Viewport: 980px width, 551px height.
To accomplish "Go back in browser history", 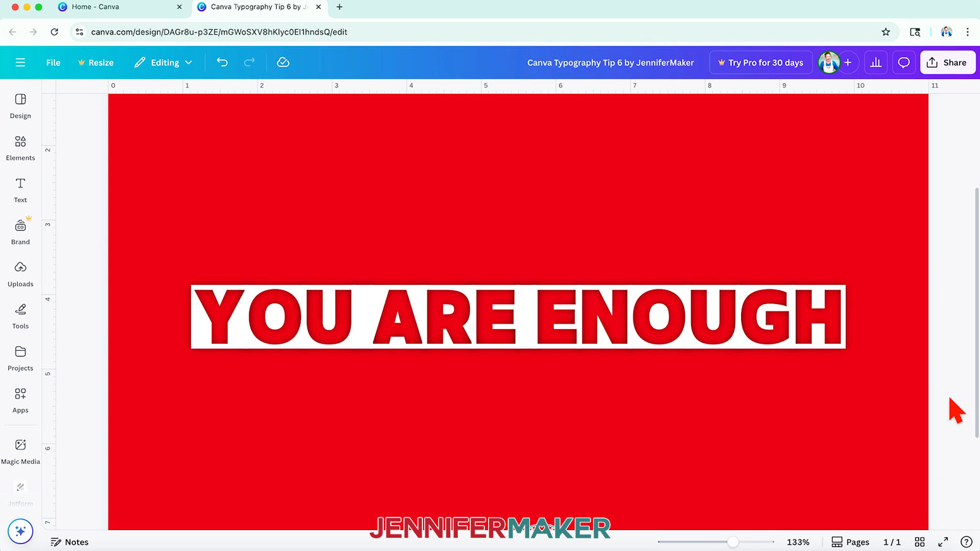I will (x=13, y=32).
